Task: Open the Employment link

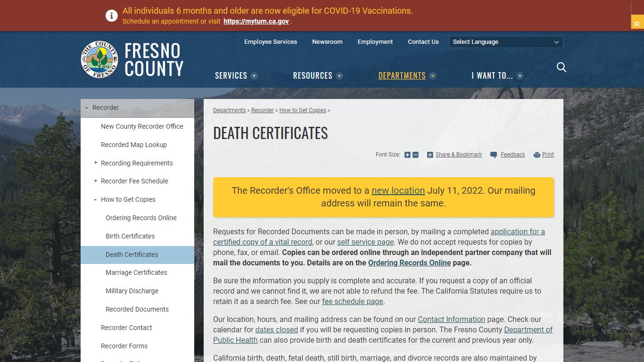Action: click(375, 42)
